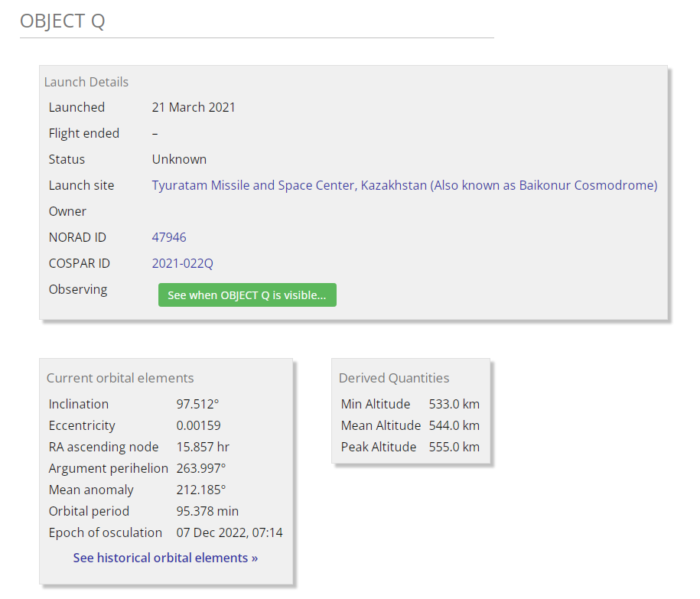Select the inclination value 97.512°
This screenshot has width=700, height=599.
tap(197, 404)
